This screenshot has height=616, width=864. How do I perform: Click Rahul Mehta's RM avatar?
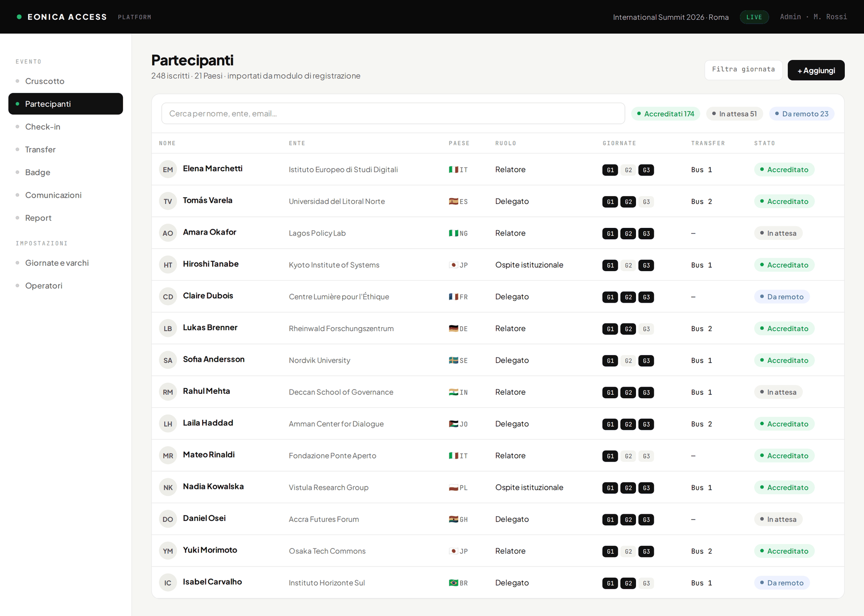(168, 392)
